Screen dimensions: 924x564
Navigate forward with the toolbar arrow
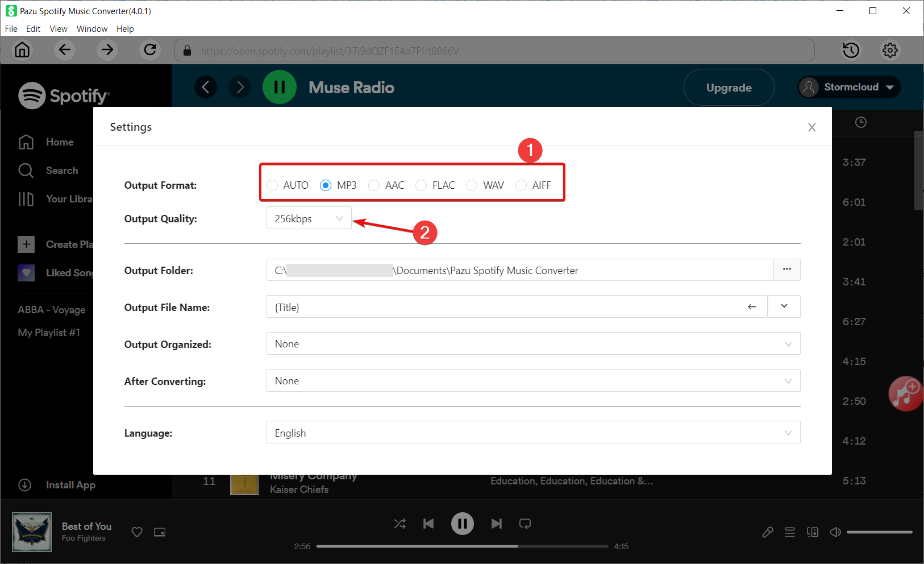click(x=107, y=50)
